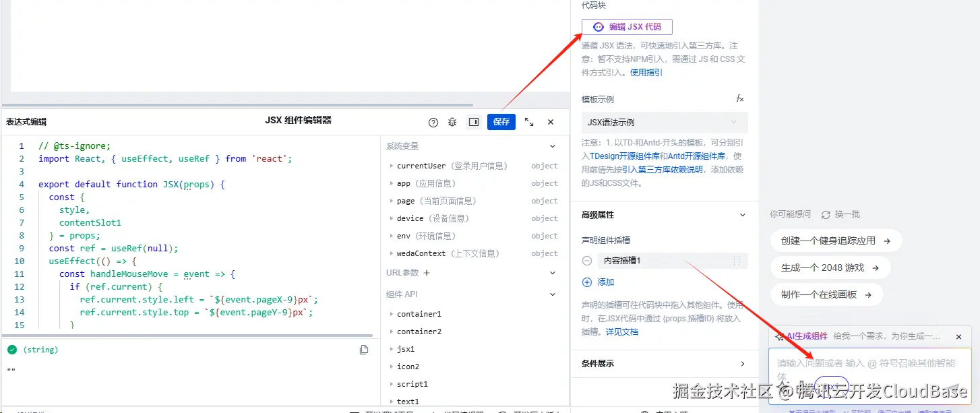The height and width of the screenshot is (413, 980).
Task: Collapse the 系统变量 section
Action: point(553,146)
